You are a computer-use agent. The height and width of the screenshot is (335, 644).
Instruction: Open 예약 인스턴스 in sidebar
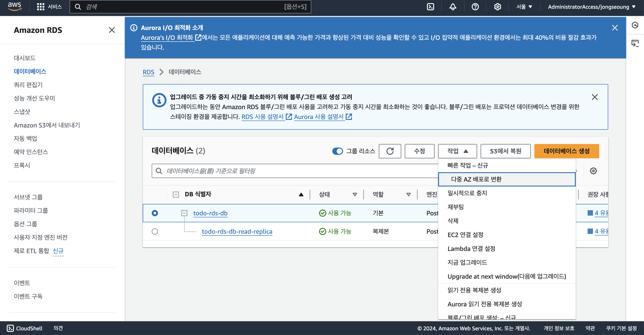[x=31, y=152]
